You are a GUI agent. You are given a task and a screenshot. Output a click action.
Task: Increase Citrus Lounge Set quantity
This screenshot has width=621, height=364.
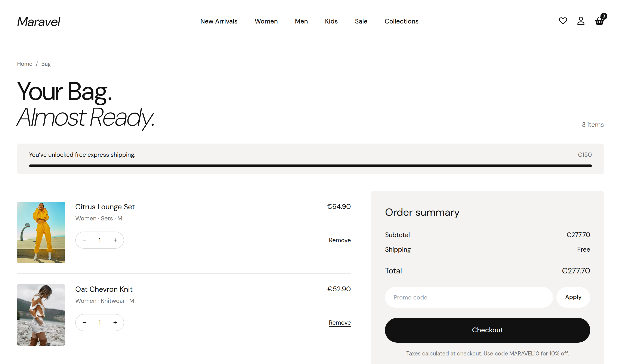coord(115,240)
